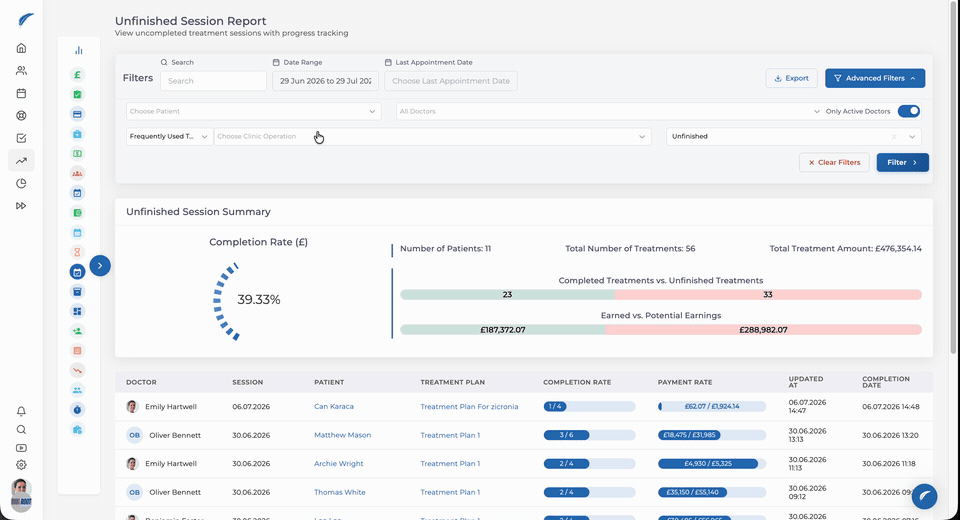Click the pound sign report icon
This screenshot has height=520, width=960.
[77, 75]
